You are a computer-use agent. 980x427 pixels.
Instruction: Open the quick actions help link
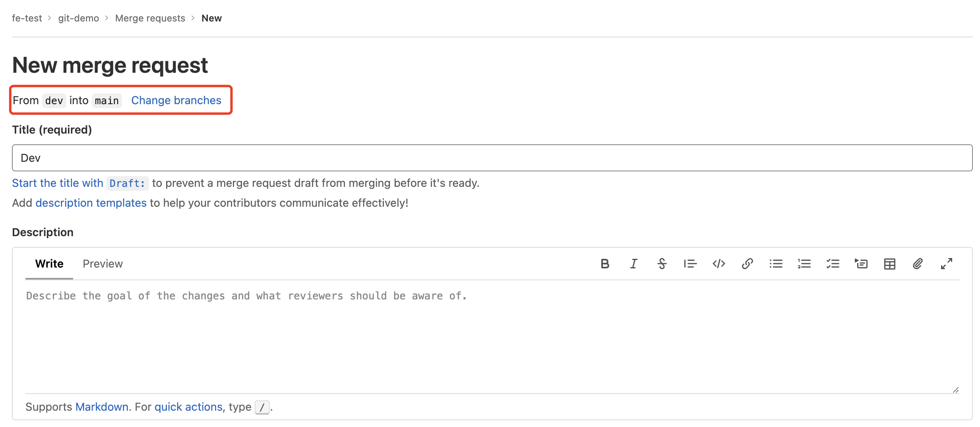(188, 407)
